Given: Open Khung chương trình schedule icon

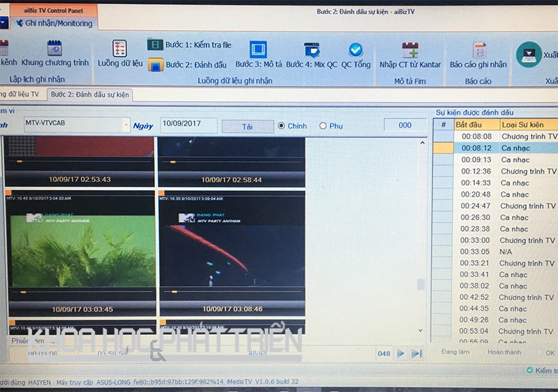Looking at the screenshot, I should click(x=54, y=49).
